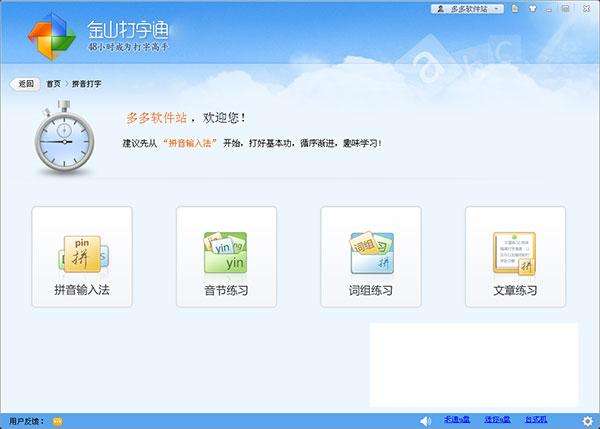Go back with the 返回 button
Image resolution: width=600 pixels, height=429 pixels.
click(x=26, y=83)
